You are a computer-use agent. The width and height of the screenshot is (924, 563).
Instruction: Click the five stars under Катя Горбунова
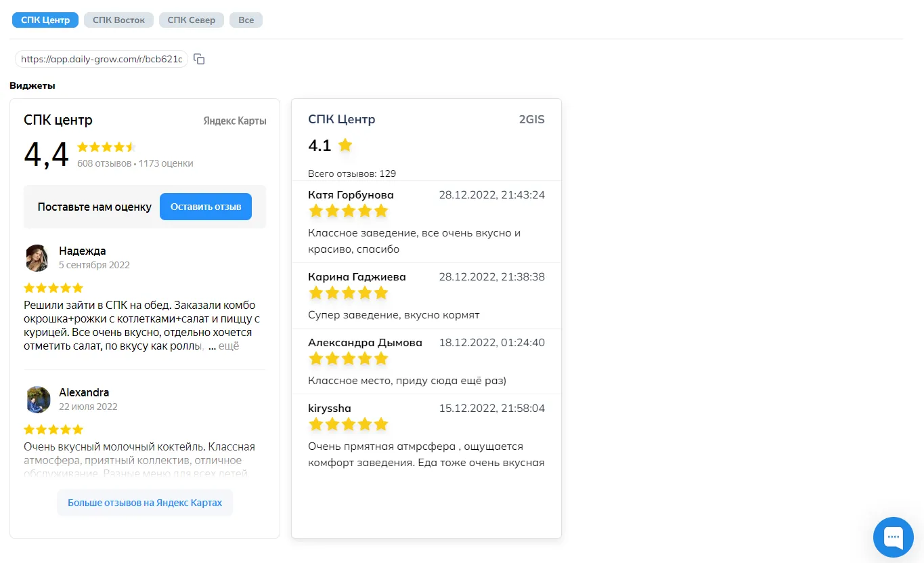coord(348,211)
